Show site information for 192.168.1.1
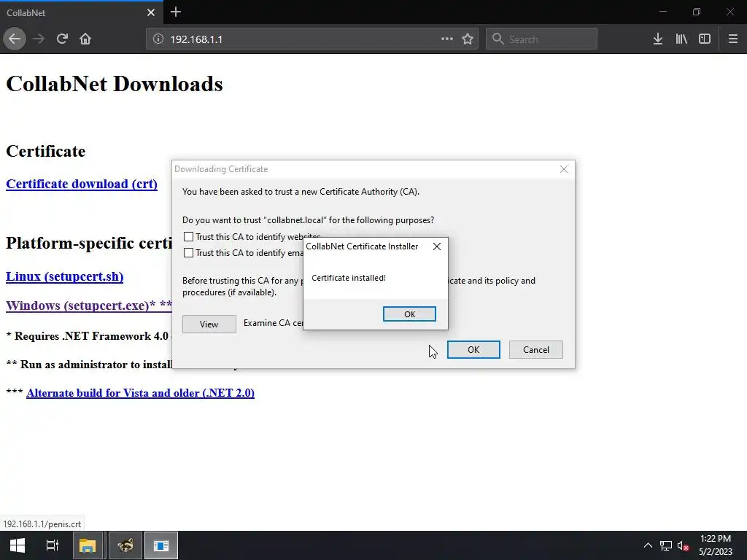The width and height of the screenshot is (747, 560). click(x=158, y=39)
